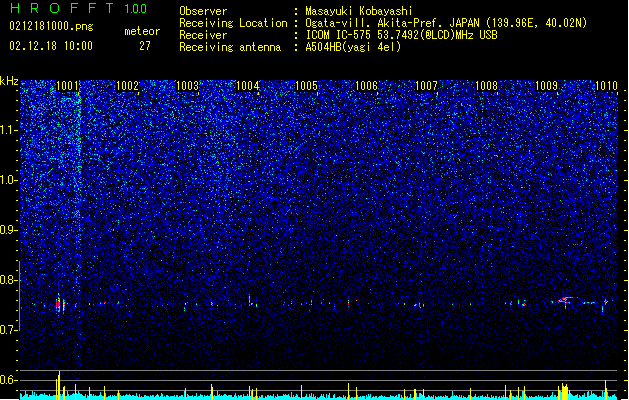Click the 'Receiving antenna' field label
This screenshot has height=400, width=629.
230,47
